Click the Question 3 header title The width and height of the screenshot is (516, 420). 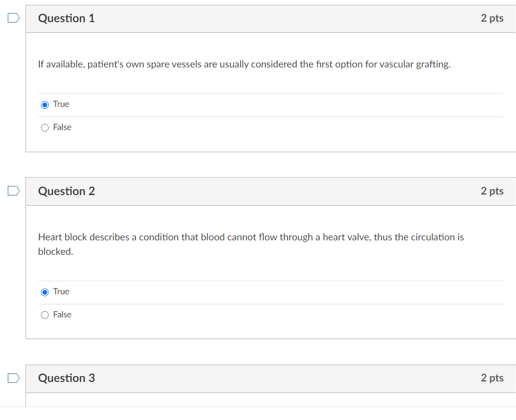click(x=66, y=378)
